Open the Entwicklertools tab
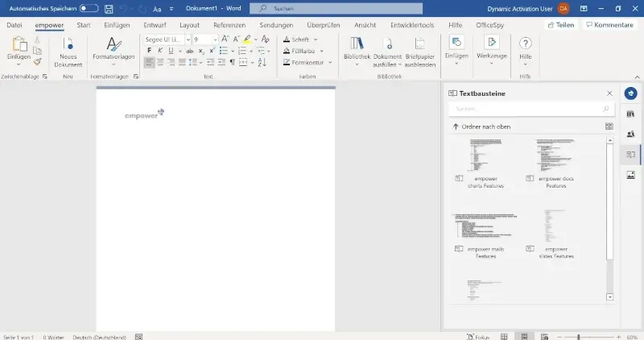This screenshot has height=340, width=644. [411, 25]
